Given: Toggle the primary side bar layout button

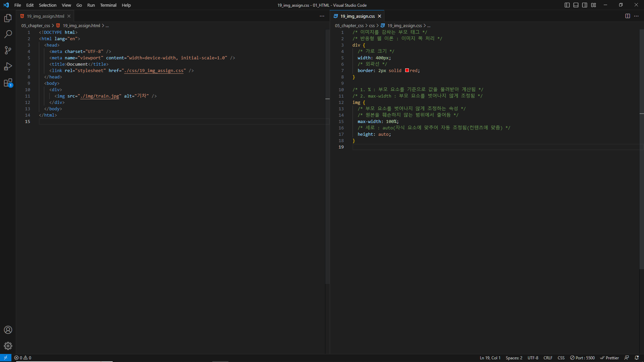Looking at the screenshot, I should (567, 5).
